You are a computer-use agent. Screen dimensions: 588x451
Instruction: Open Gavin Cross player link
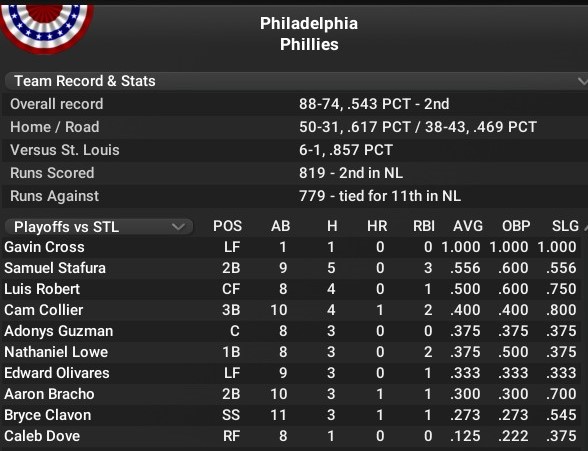pyautogui.click(x=44, y=247)
